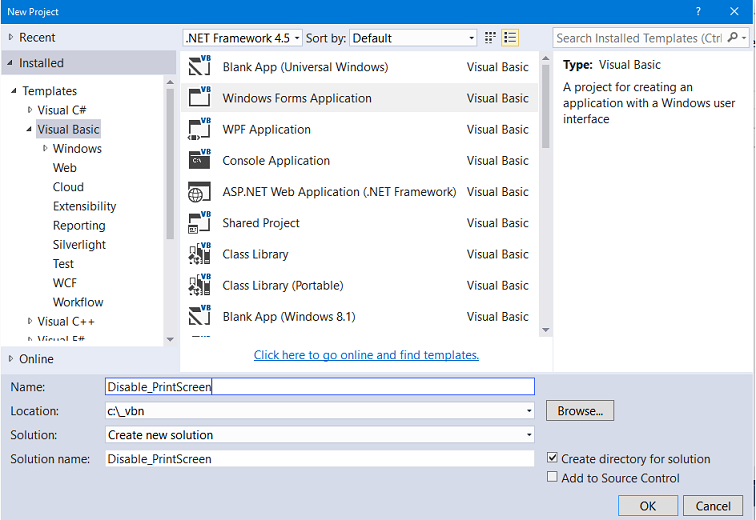Toggle Create directory for solution checkbox
Image resolution: width=756 pixels, height=520 pixels.
[553, 457]
